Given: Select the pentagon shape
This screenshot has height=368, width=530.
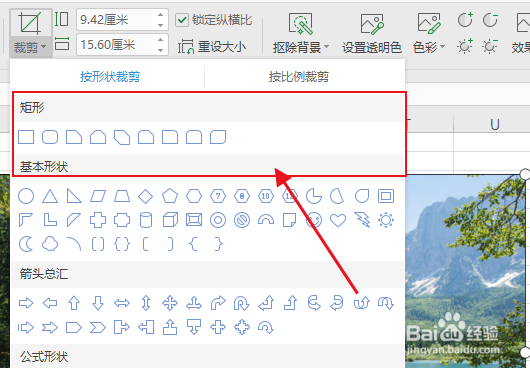Looking at the screenshot, I should click(170, 196).
